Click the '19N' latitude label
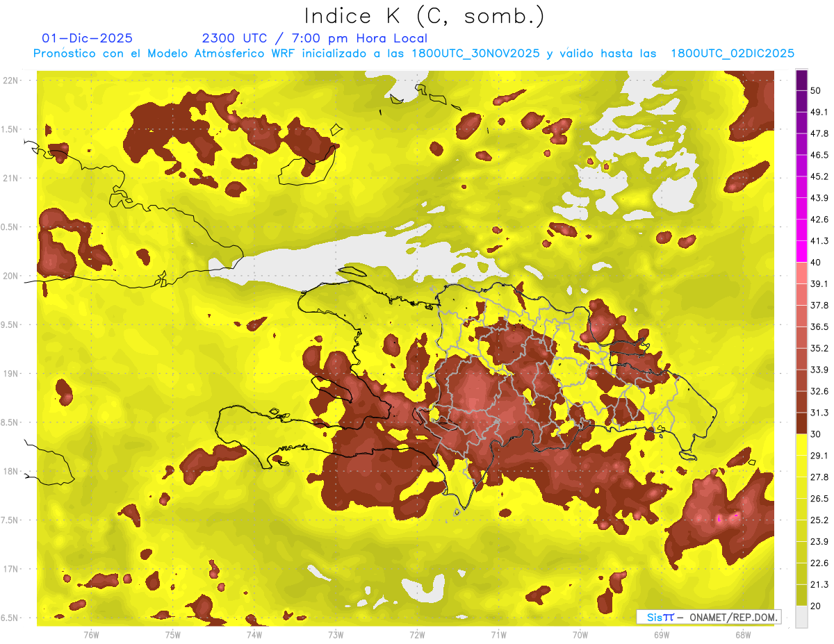Screen dimensions: 834x644 point(10,374)
